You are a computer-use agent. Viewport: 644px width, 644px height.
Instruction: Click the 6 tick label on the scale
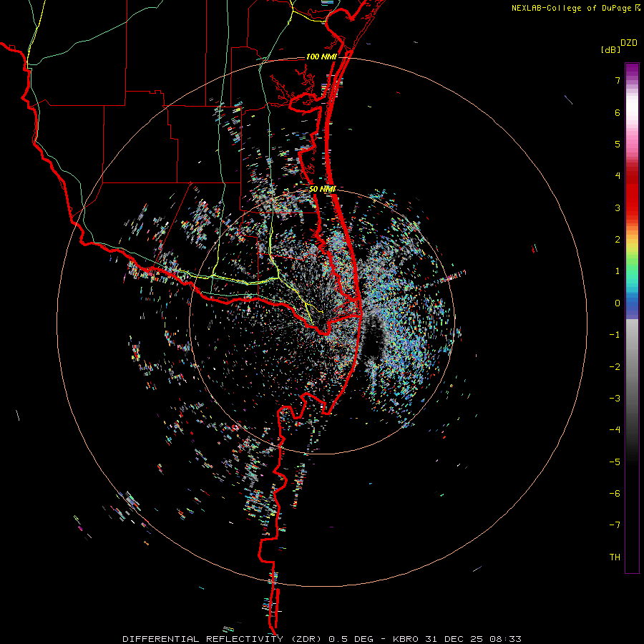618,112
